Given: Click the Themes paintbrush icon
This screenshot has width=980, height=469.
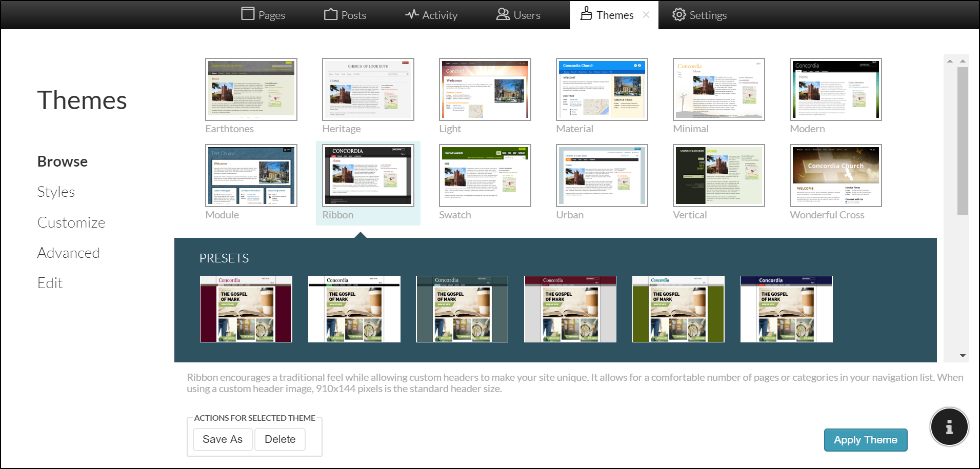Looking at the screenshot, I should [586, 14].
